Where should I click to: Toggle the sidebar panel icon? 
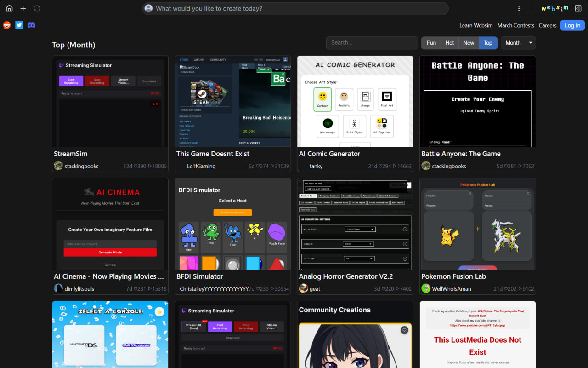click(x=578, y=8)
